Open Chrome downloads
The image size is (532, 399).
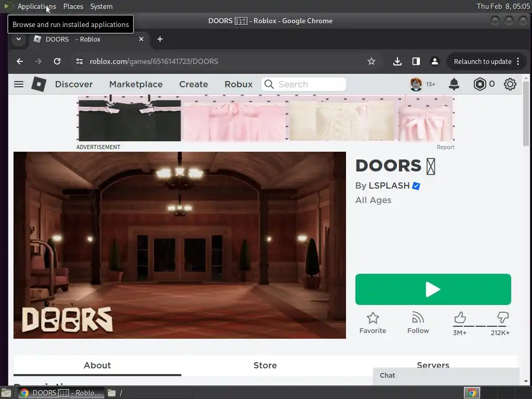click(x=397, y=61)
